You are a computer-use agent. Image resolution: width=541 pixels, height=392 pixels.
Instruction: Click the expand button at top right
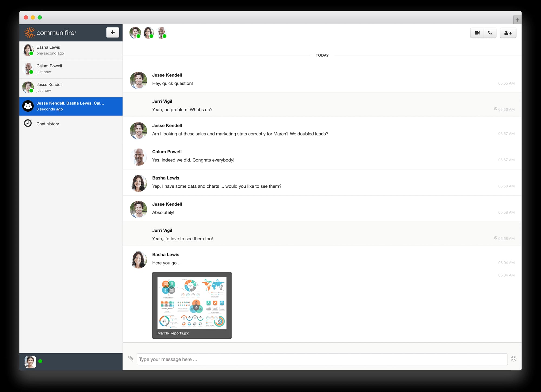tap(517, 19)
